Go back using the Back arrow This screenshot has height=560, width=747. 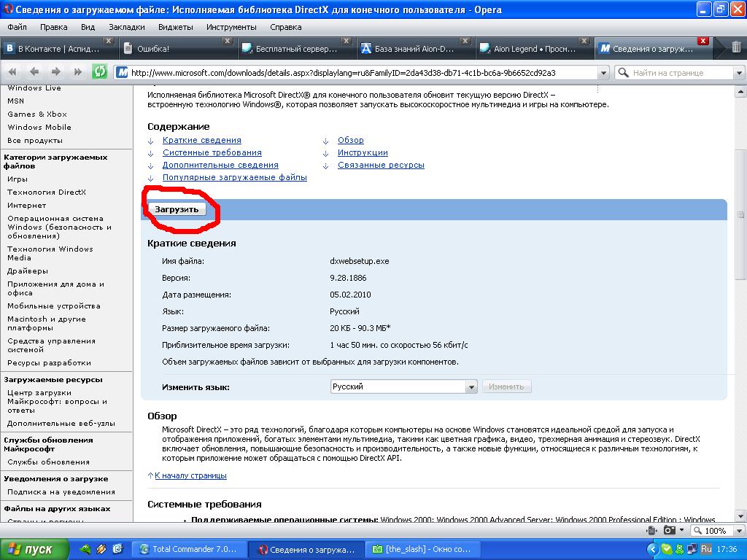point(34,72)
